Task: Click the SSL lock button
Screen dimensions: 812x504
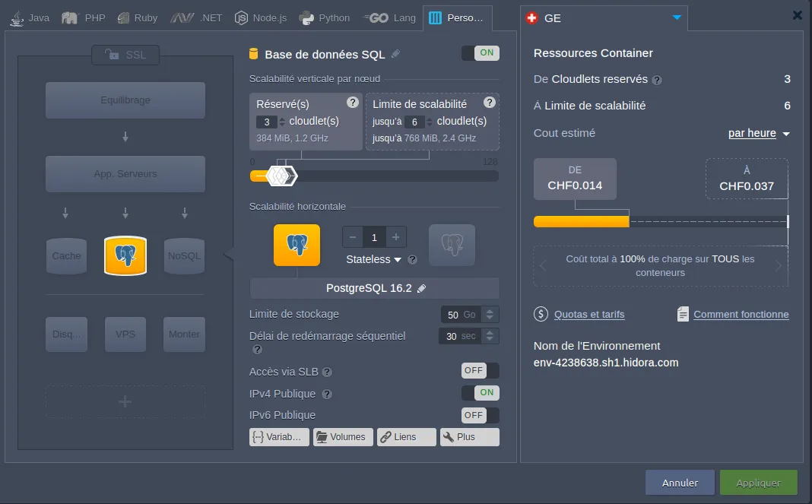Action: coord(125,55)
